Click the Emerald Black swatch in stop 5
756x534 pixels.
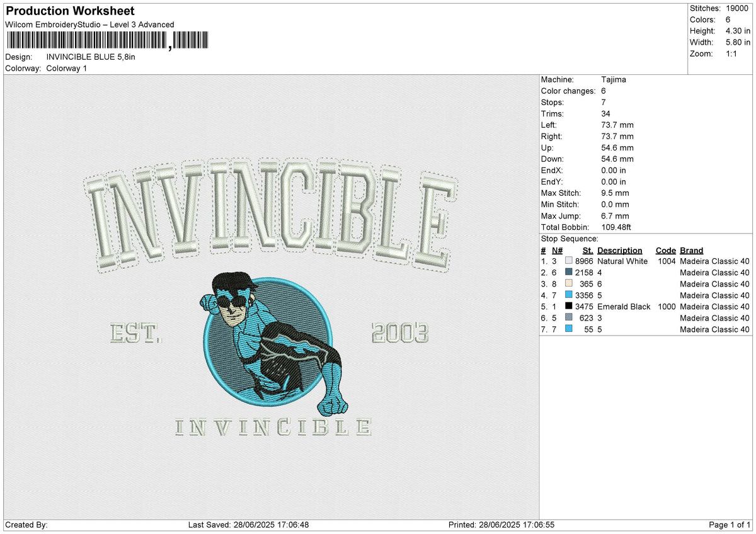tap(569, 306)
